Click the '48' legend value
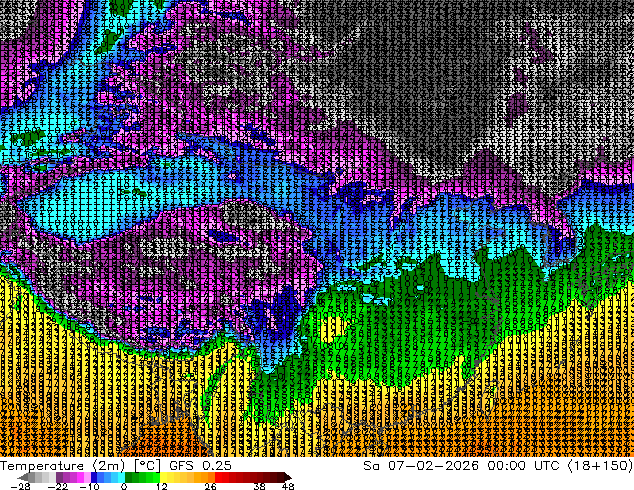The width and height of the screenshot is (634, 490). pyautogui.click(x=288, y=486)
